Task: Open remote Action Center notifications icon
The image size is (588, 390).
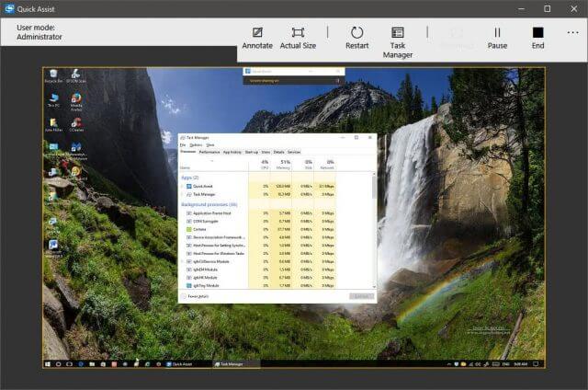Action: 536,364
